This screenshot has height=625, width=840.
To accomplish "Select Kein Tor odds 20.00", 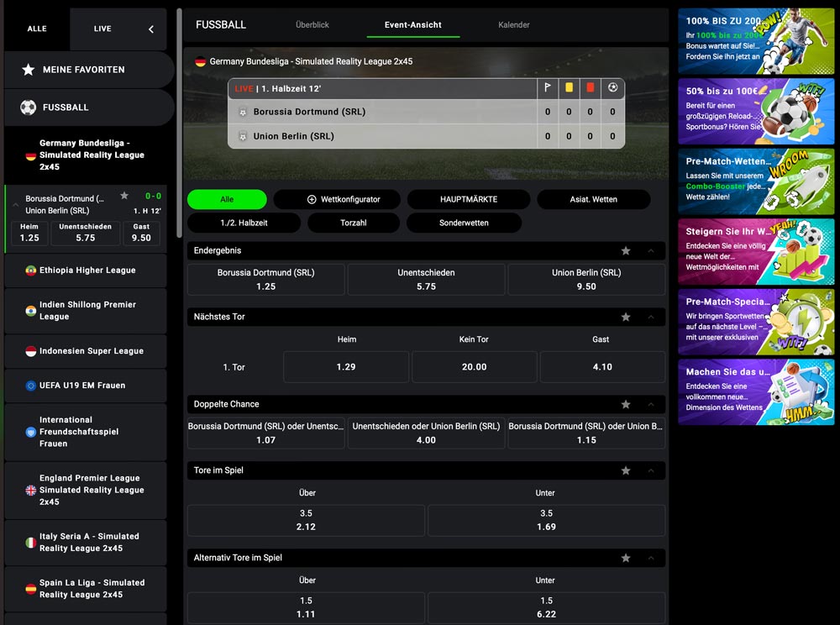I will tap(474, 367).
